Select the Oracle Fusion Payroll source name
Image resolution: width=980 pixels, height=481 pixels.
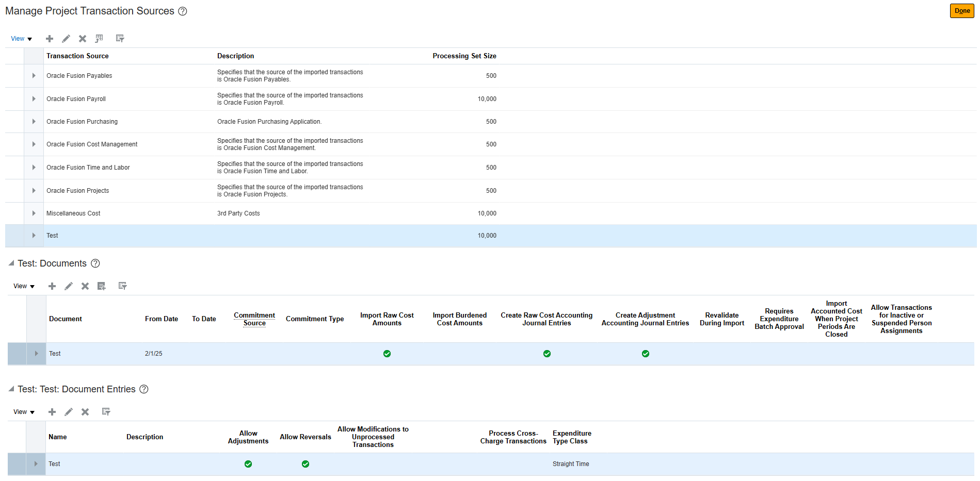(76, 99)
